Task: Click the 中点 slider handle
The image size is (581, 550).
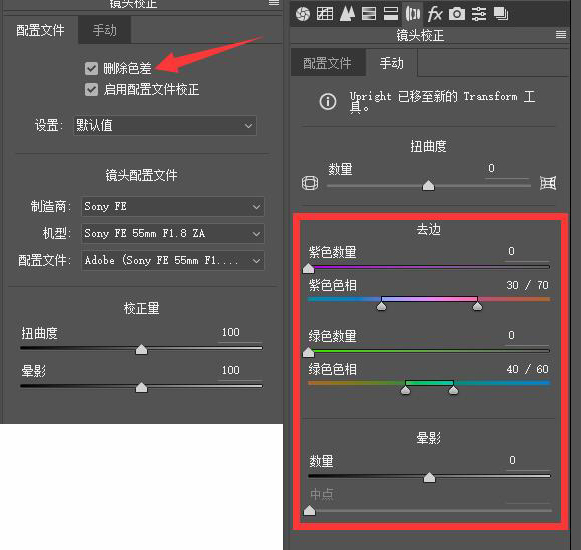Action: tap(309, 511)
